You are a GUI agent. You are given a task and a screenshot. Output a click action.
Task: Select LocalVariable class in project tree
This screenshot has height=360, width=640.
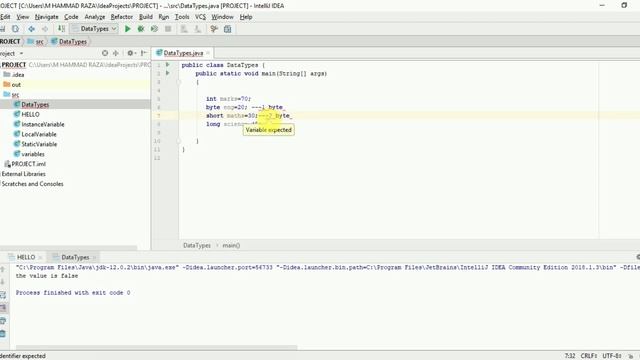(35, 134)
